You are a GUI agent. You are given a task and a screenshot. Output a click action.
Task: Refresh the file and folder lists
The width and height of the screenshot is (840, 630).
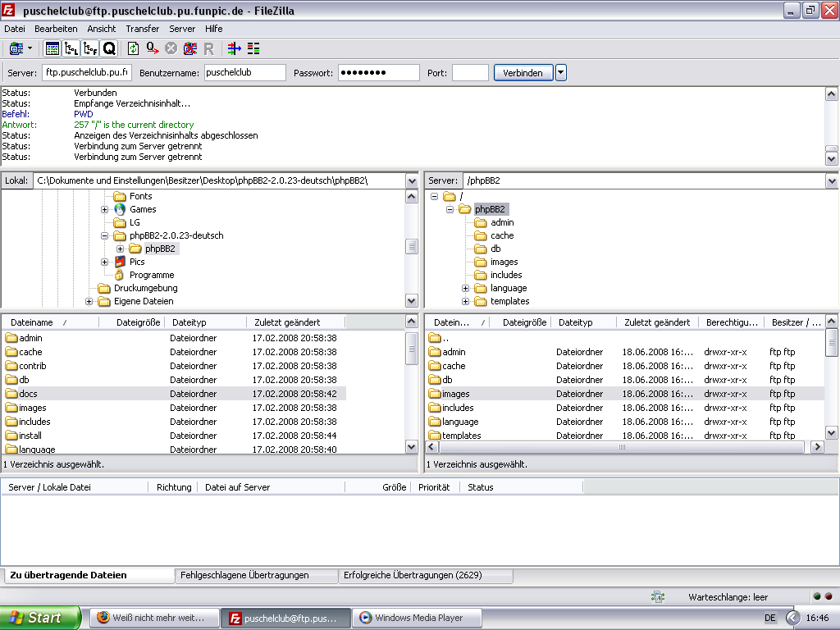pos(133,48)
